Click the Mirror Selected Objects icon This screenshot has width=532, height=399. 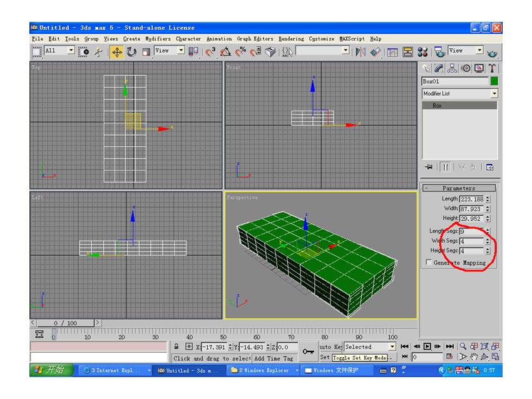361,52
